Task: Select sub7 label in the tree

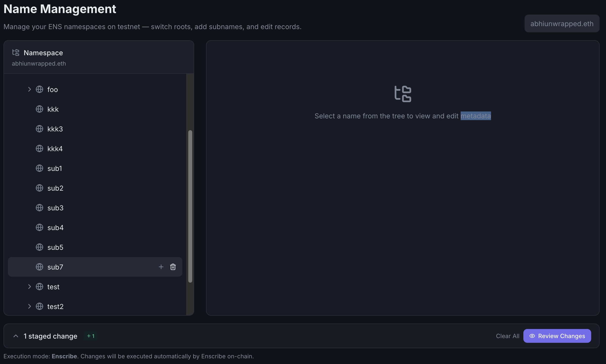Action: 55,267
